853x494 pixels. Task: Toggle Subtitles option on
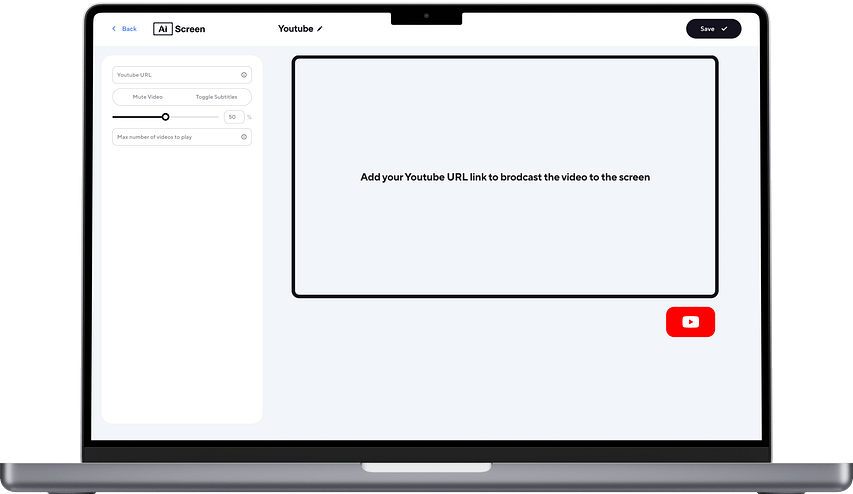(217, 97)
